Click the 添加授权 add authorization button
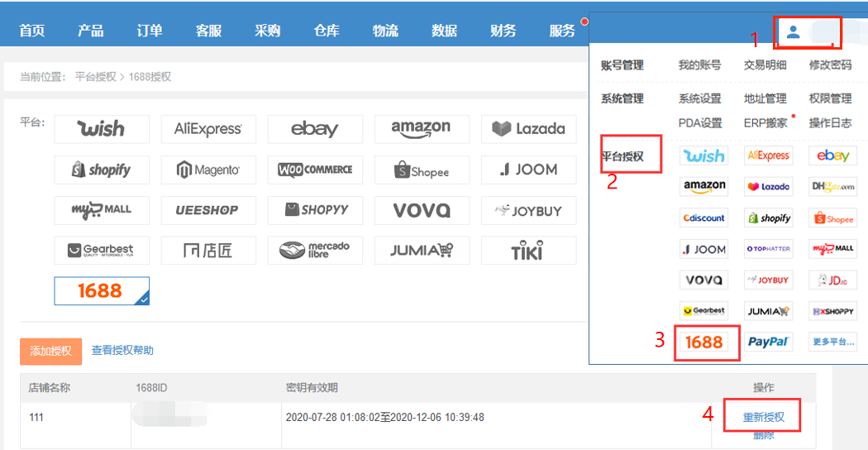 coord(51,352)
